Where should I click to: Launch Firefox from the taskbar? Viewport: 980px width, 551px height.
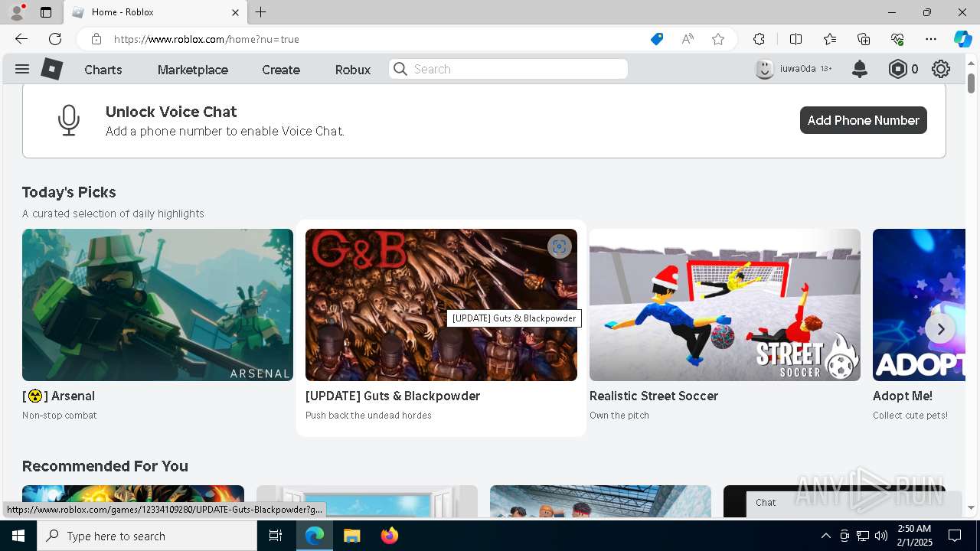(x=389, y=536)
